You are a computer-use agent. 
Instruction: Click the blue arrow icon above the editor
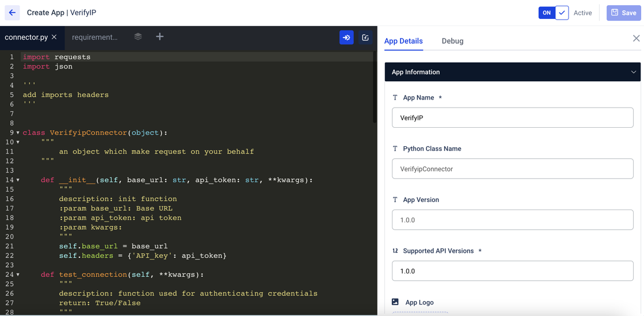tap(346, 37)
